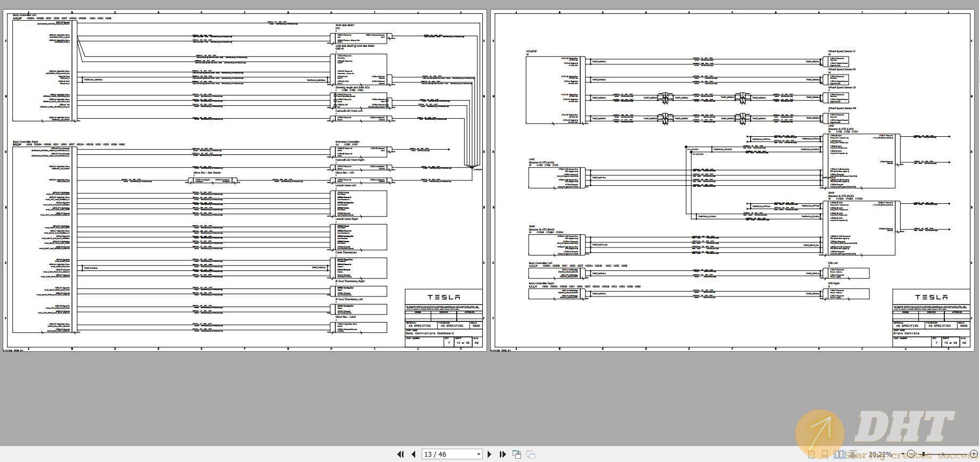Click the Steering Angle and Stalk ECU label

click(352, 87)
